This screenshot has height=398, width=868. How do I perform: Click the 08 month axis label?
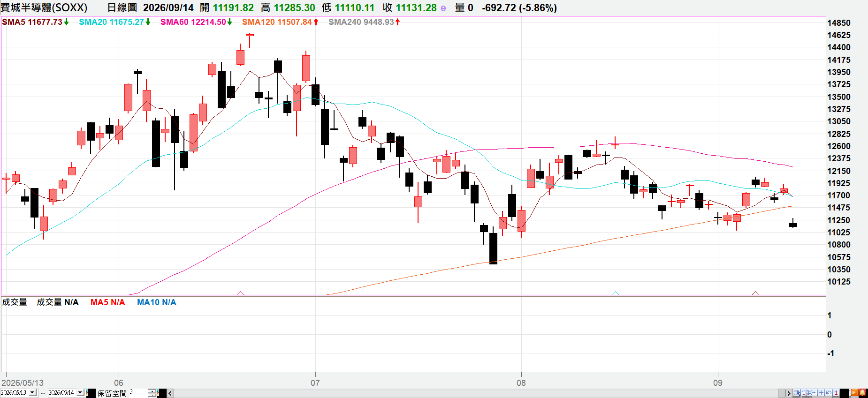521,383
